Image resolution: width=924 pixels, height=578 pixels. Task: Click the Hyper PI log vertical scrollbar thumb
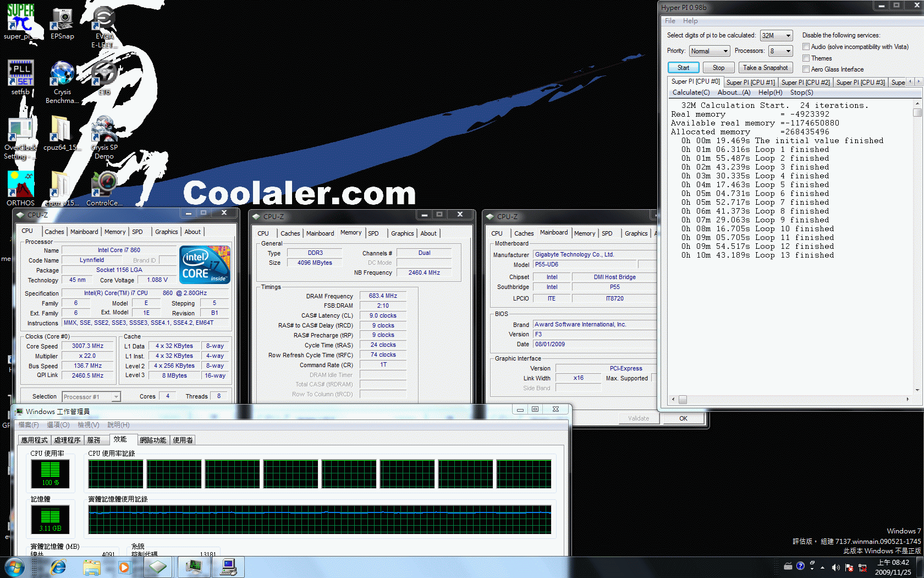[917, 113]
